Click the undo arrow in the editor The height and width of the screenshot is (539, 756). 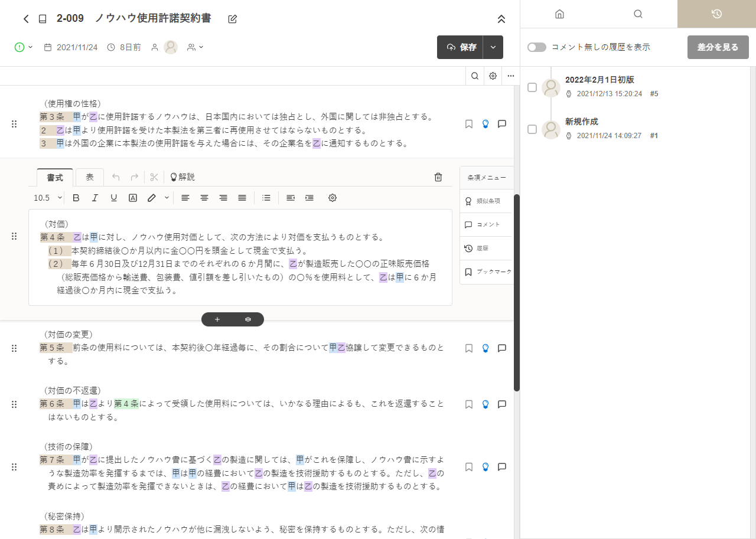116,177
